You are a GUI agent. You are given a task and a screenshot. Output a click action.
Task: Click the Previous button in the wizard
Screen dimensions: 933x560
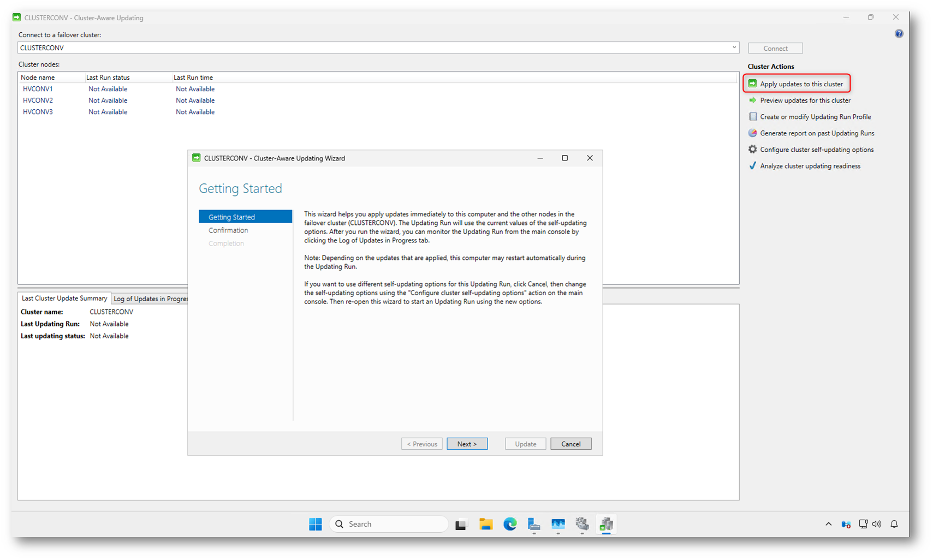[422, 444]
